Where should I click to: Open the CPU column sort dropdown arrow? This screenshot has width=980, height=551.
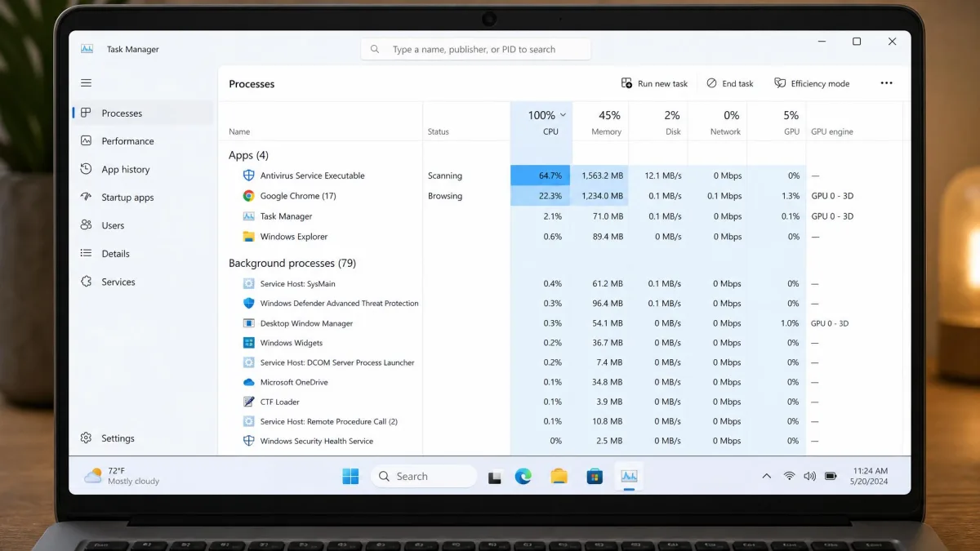coord(563,115)
